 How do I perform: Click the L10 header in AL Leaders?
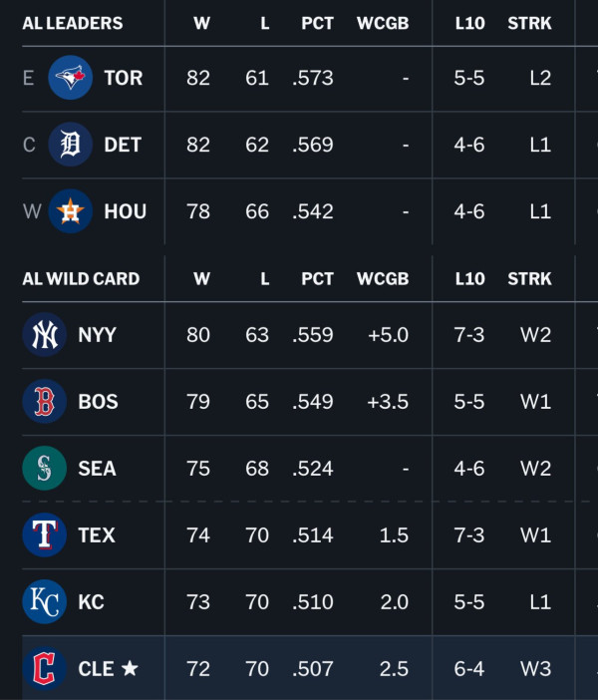pos(469,23)
